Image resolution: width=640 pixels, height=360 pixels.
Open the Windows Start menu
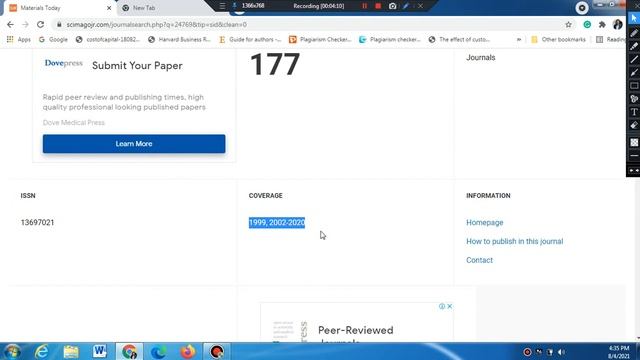(12, 351)
